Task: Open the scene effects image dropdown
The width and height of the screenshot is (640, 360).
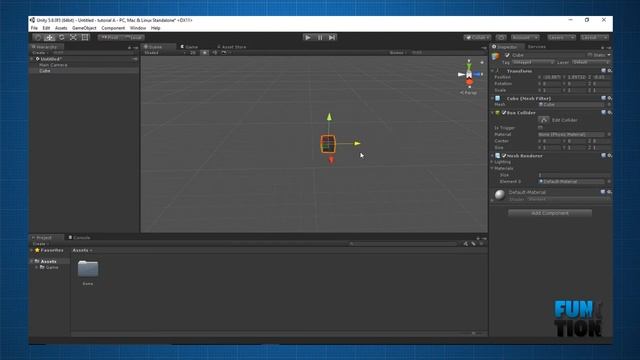Action: [225, 53]
